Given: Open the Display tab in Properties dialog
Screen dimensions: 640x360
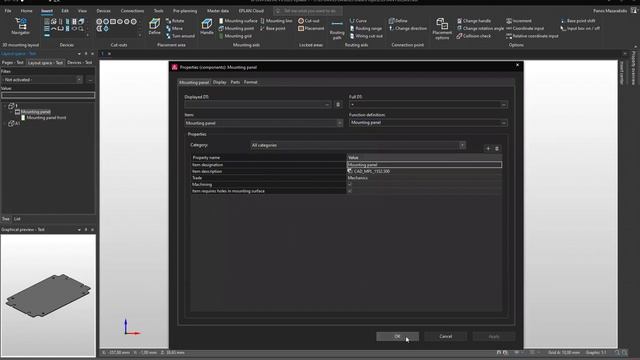Looking at the screenshot, I should 220,82.
